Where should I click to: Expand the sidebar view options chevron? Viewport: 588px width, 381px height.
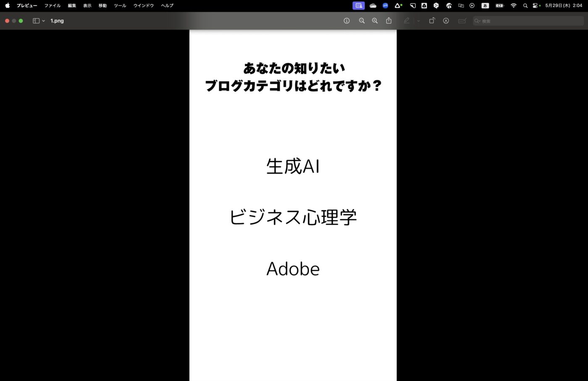coord(43,21)
